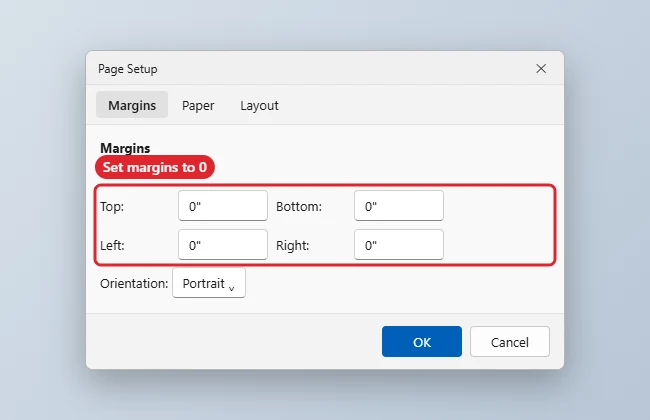Switch to the Margins tab
This screenshot has height=420, width=650.
(x=132, y=105)
